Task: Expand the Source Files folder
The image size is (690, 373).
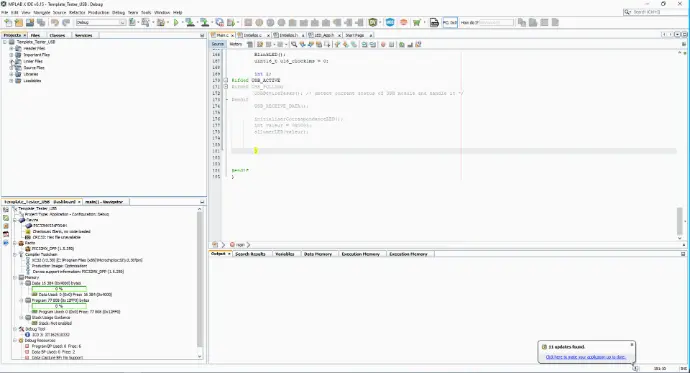Action: click(11, 68)
